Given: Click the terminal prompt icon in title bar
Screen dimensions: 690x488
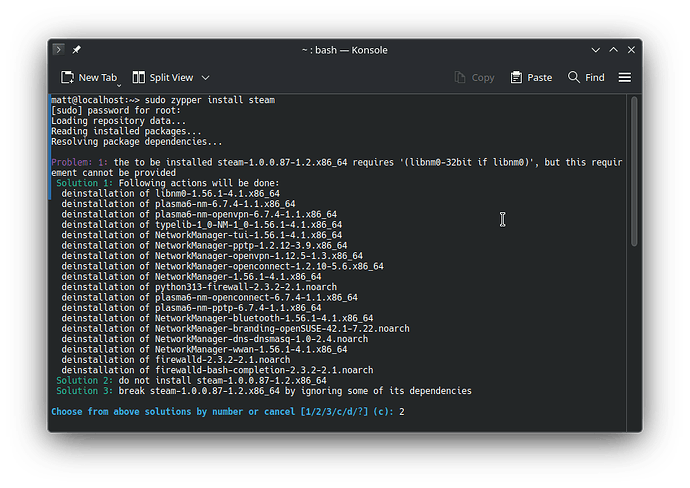Looking at the screenshot, I should 58,49.
